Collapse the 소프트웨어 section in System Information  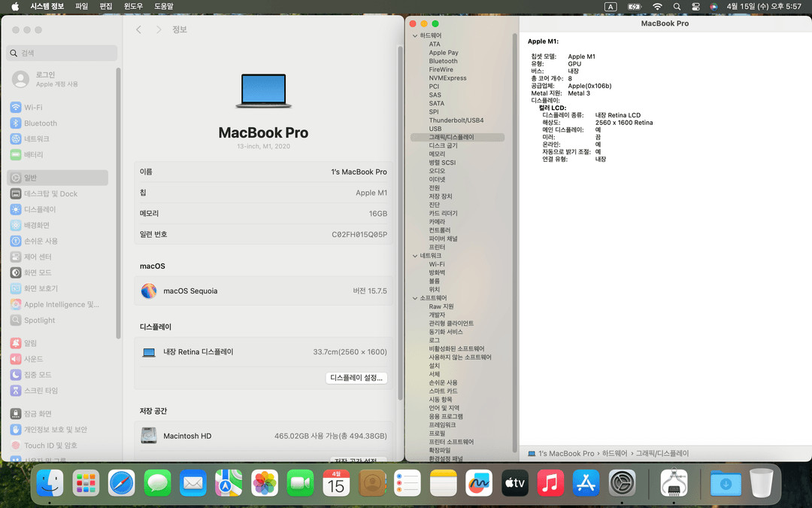tap(415, 297)
